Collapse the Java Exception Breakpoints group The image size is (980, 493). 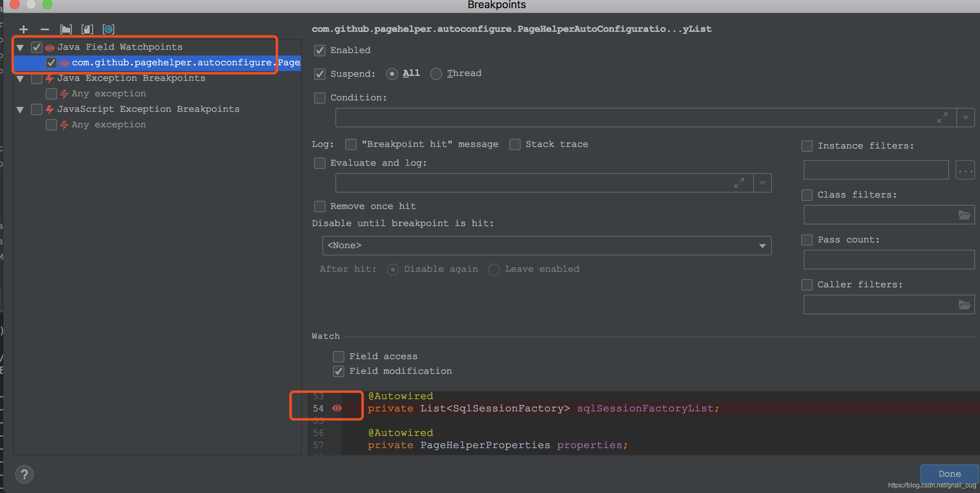(20, 78)
